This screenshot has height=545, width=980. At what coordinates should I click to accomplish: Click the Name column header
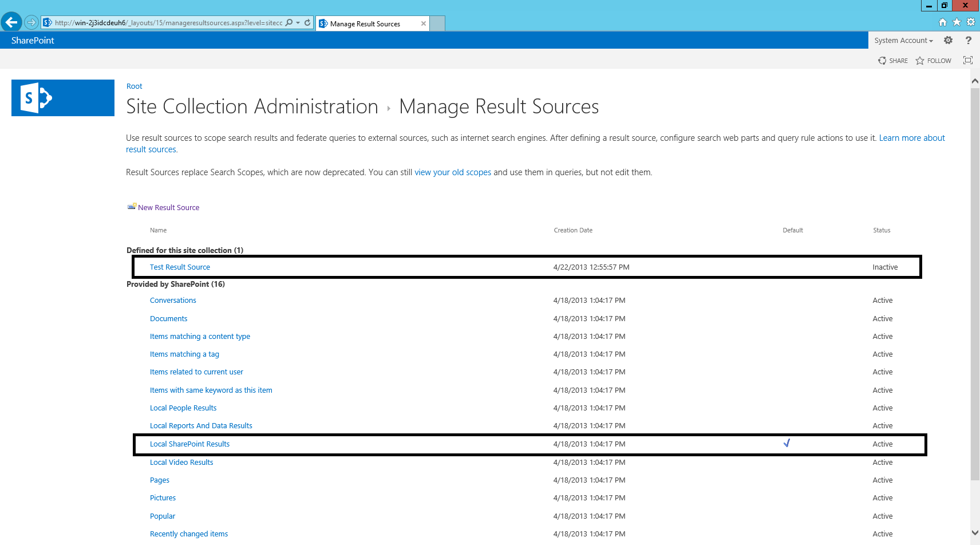158,230
